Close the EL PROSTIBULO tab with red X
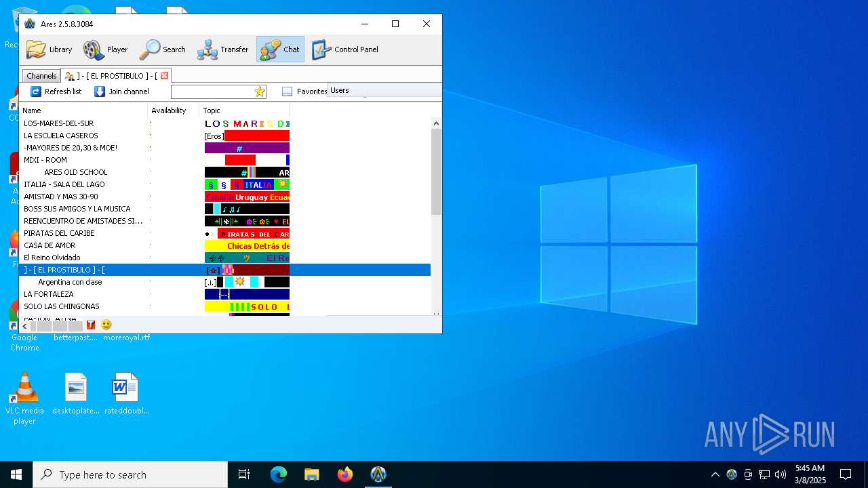The width and height of the screenshot is (868, 488). (x=164, y=76)
